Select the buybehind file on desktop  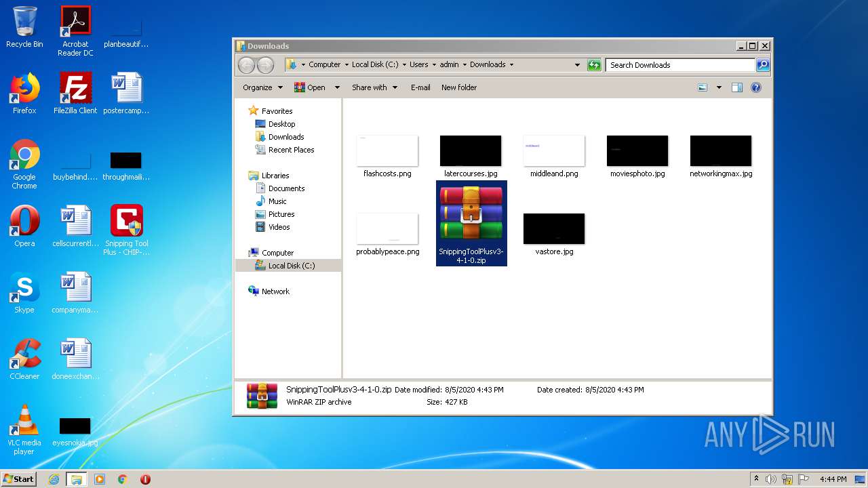click(75, 165)
